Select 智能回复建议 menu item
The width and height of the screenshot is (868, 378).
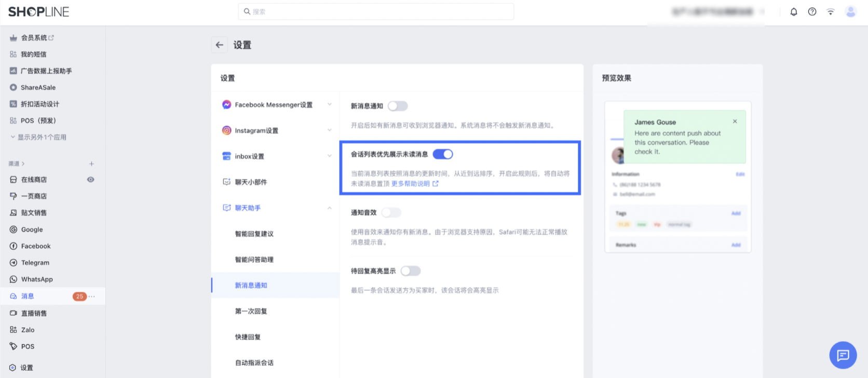(x=254, y=234)
